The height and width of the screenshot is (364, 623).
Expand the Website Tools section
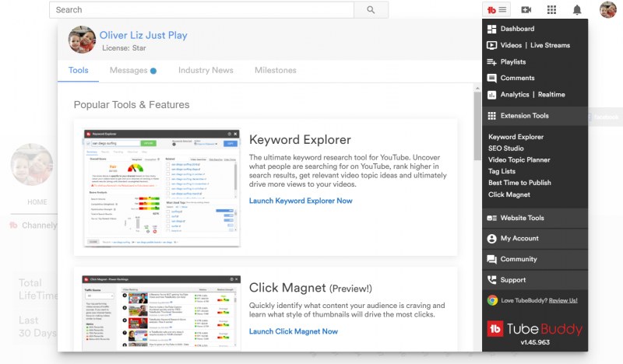[522, 218]
